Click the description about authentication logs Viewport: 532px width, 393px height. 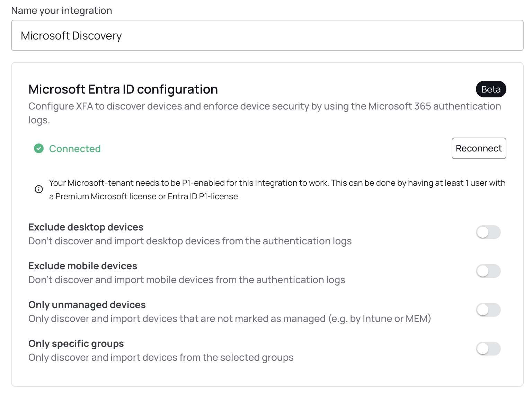tap(265, 113)
